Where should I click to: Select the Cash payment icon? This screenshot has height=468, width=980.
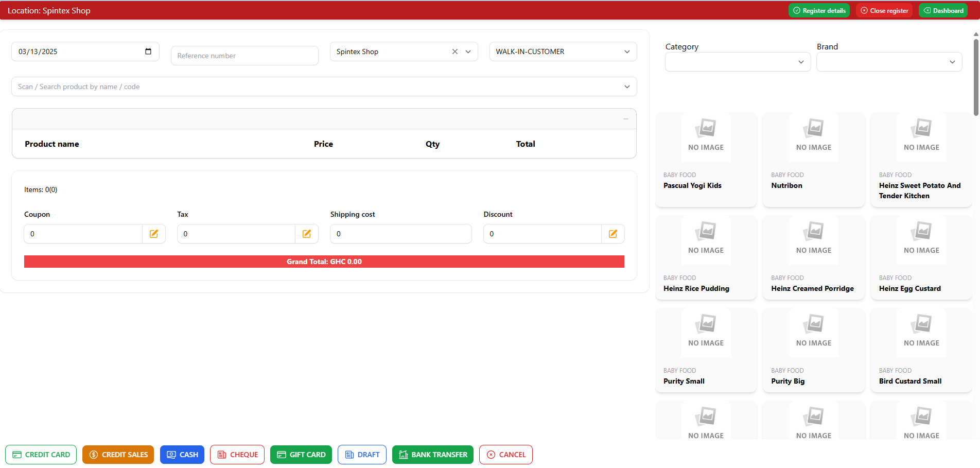(x=171, y=455)
